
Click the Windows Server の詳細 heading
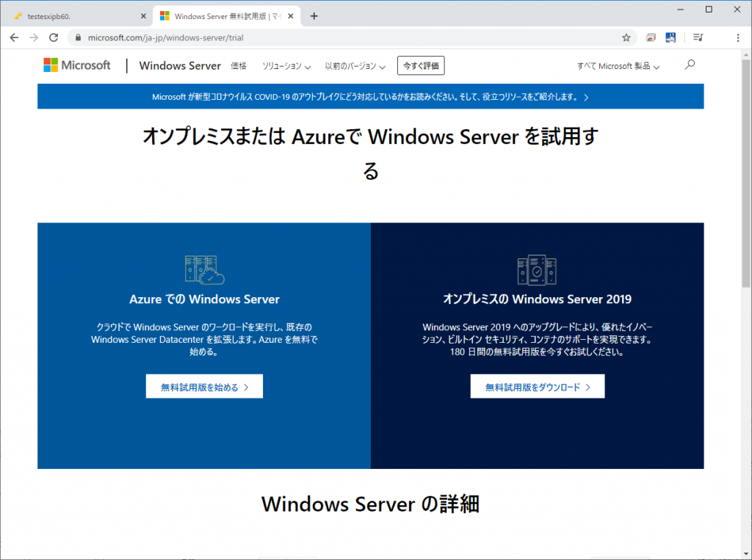(370, 504)
